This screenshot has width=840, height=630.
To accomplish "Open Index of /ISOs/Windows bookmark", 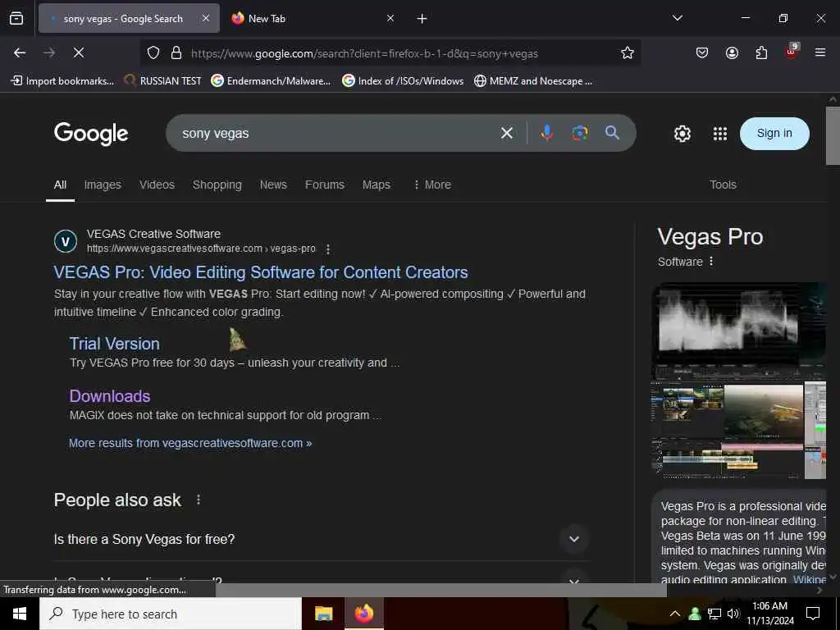I will [403, 81].
